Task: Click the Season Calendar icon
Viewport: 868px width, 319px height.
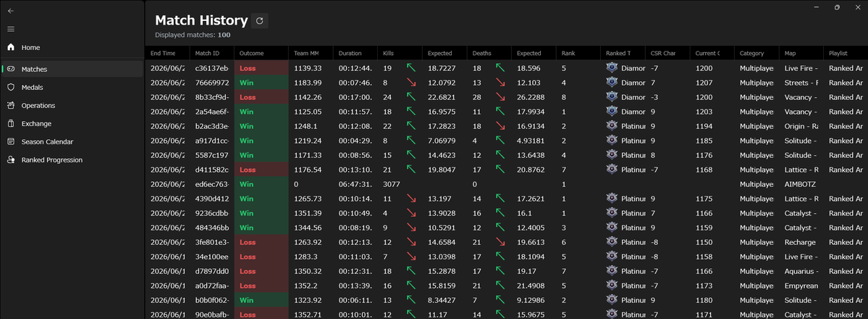Action: tap(11, 141)
